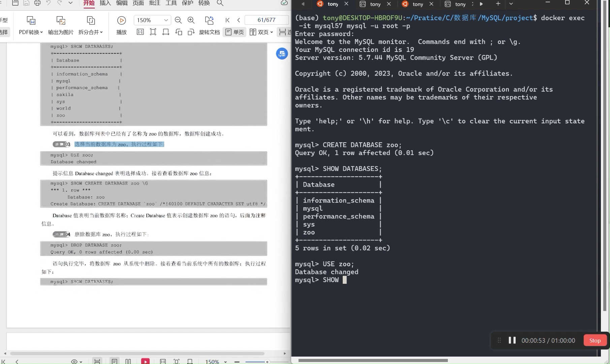Click the undo arrow icon
Viewport: 610px width, 364px height.
click(49, 3)
